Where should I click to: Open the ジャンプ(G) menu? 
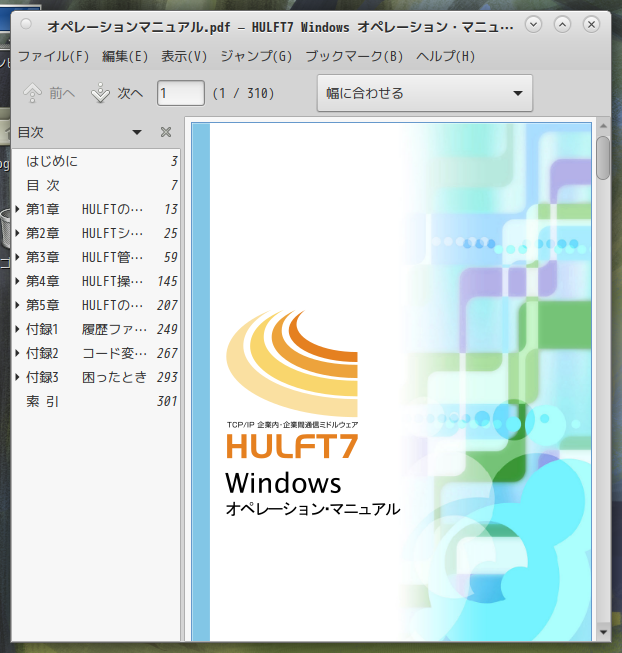click(x=256, y=56)
